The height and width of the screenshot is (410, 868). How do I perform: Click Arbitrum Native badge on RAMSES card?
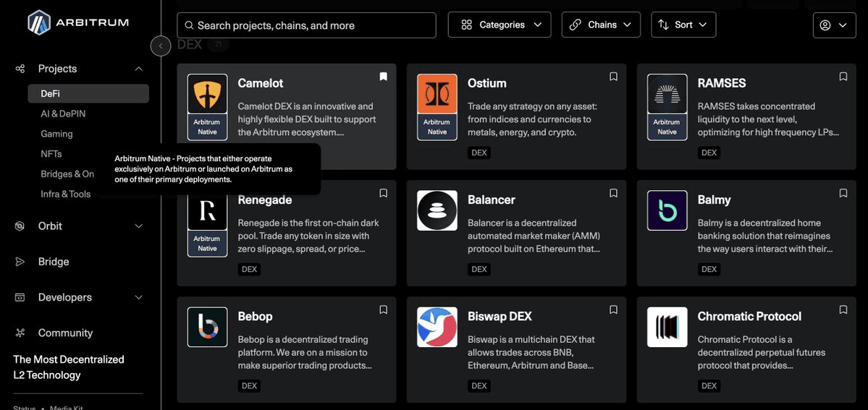click(667, 127)
